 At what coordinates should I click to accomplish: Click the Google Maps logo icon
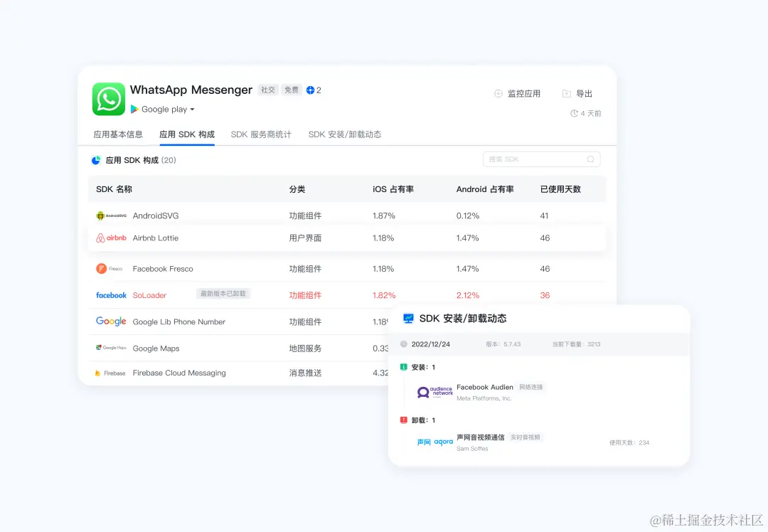click(x=111, y=348)
